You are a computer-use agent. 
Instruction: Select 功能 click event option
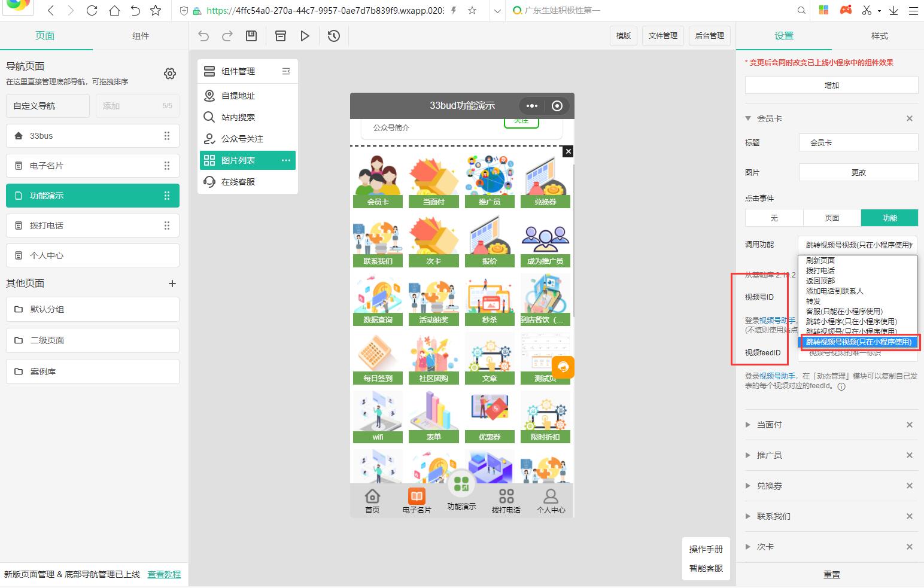(889, 218)
